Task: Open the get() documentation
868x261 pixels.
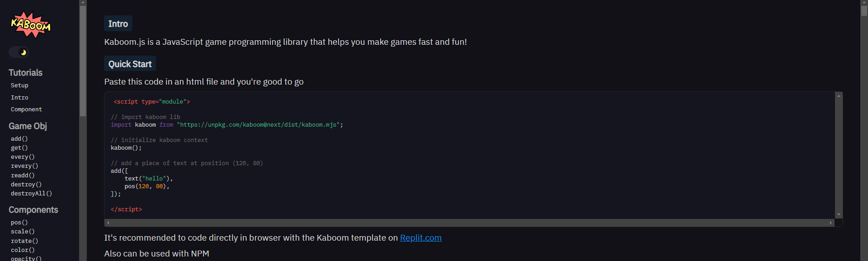Action: pos(19,148)
